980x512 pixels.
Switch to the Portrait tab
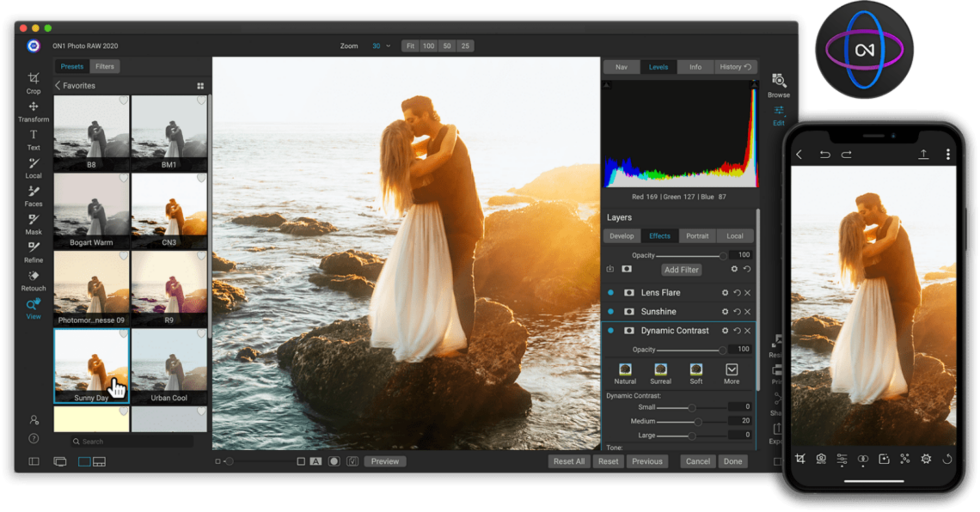tap(697, 236)
